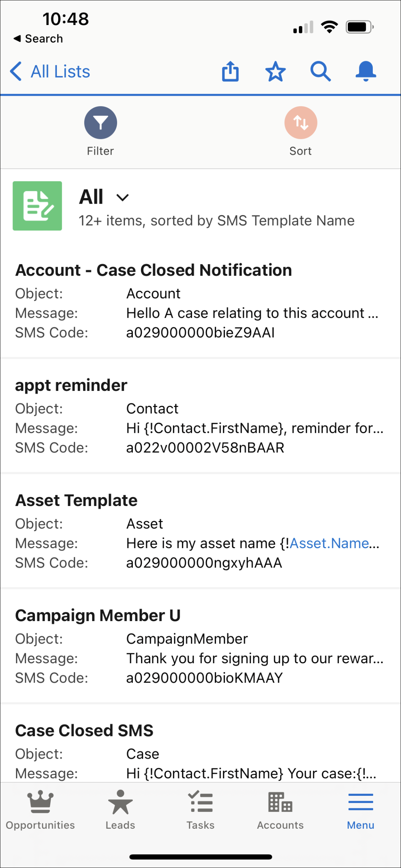Return to Search via the status bar

[37, 38]
